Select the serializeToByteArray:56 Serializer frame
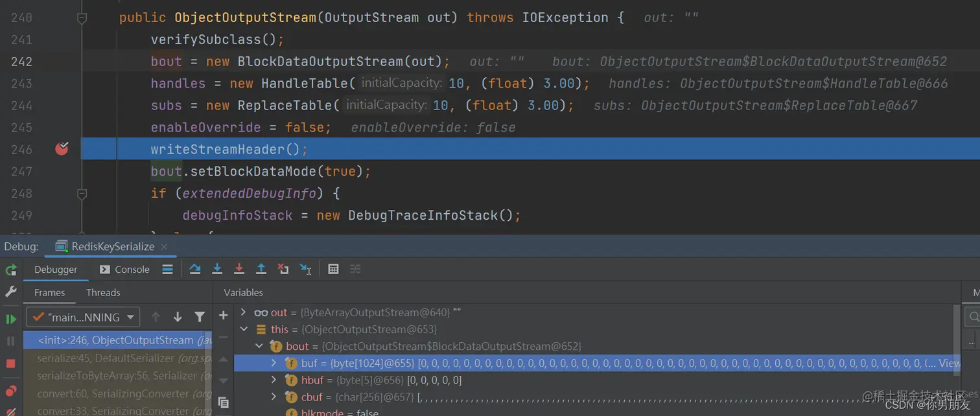The width and height of the screenshot is (980, 416). 118,376
